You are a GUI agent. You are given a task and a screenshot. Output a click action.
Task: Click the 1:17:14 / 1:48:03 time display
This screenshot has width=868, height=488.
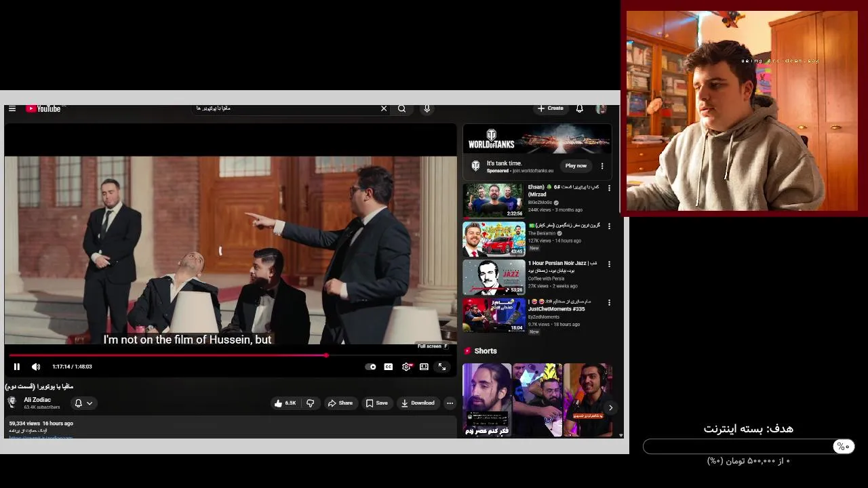(x=72, y=367)
